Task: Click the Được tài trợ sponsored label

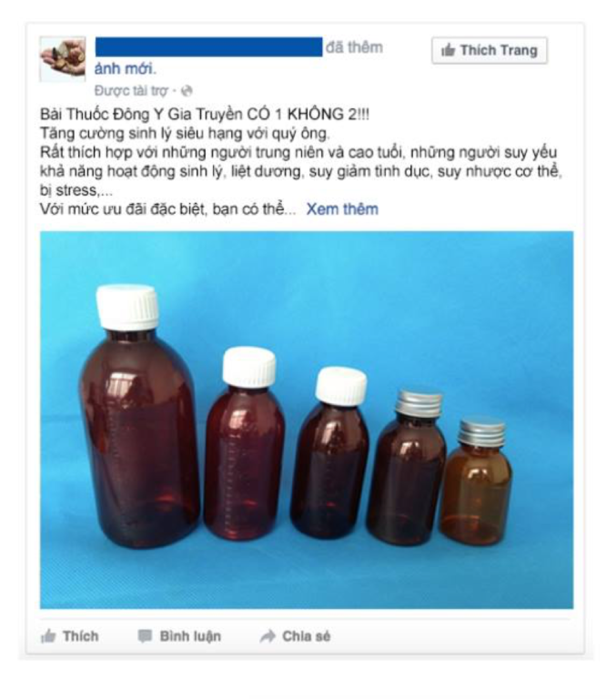Action: click(131, 91)
